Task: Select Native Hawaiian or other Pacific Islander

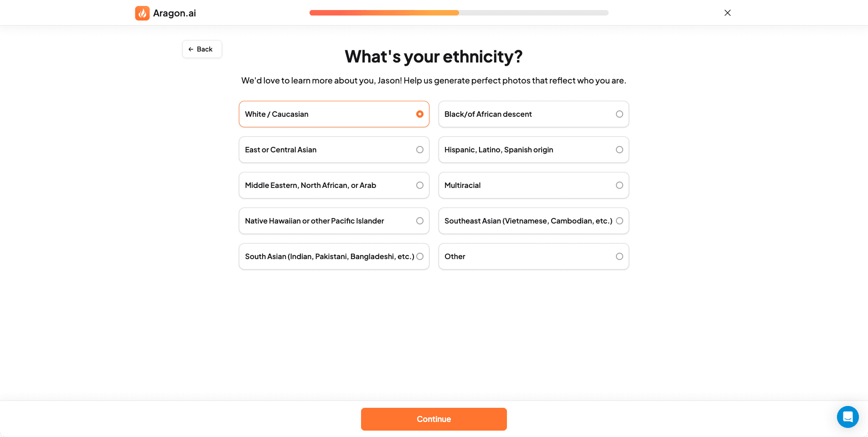Action: [x=334, y=221]
